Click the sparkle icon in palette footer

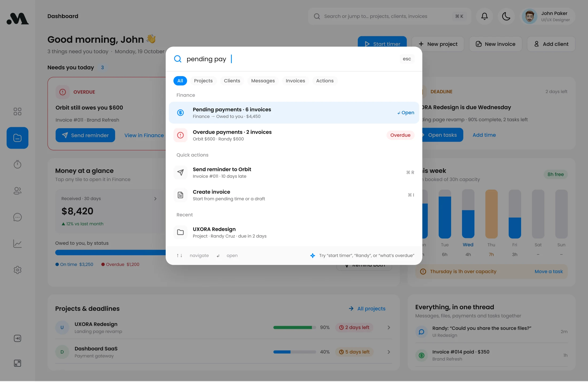pyautogui.click(x=312, y=255)
